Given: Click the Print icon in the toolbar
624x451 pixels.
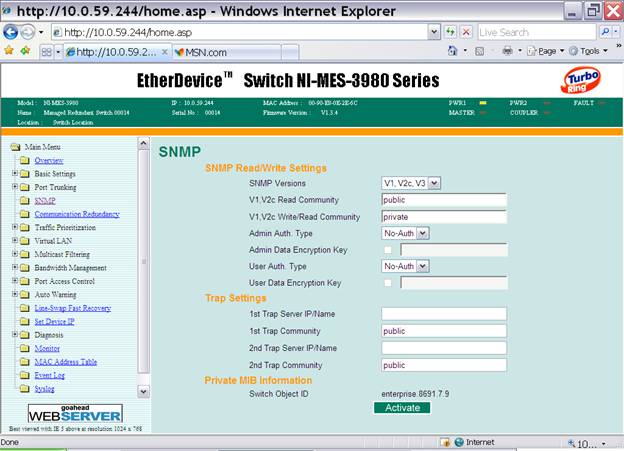Looking at the screenshot, I should pos(509,51).
